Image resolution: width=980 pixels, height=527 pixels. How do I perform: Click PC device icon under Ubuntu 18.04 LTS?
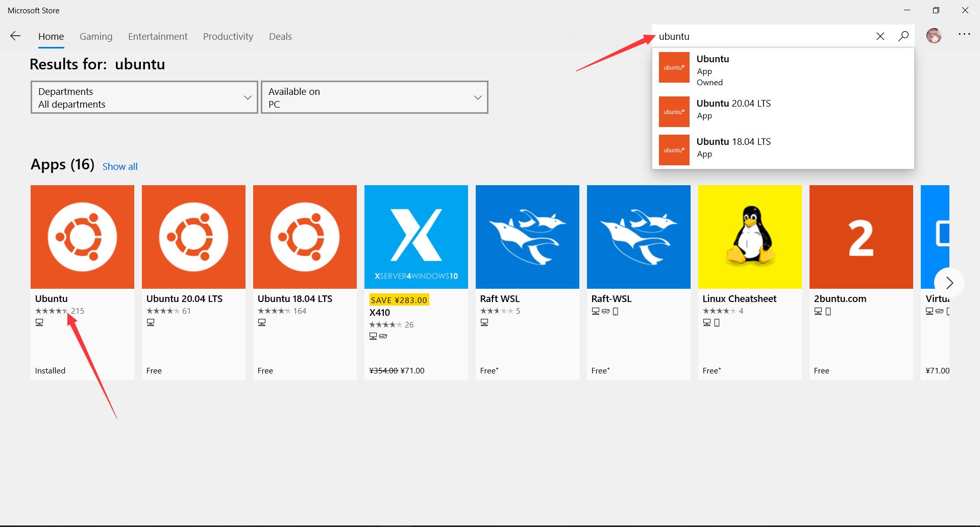[262, 322]
